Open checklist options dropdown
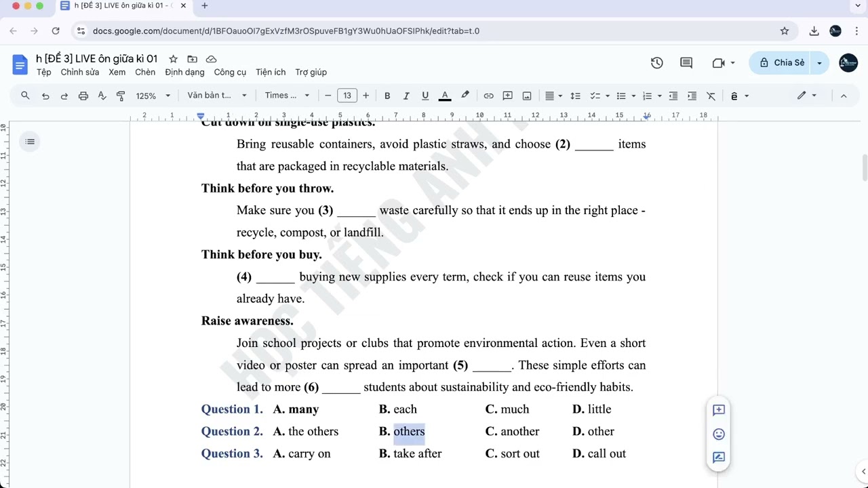The height and width of the screenshot is (488, 868). 599,96
